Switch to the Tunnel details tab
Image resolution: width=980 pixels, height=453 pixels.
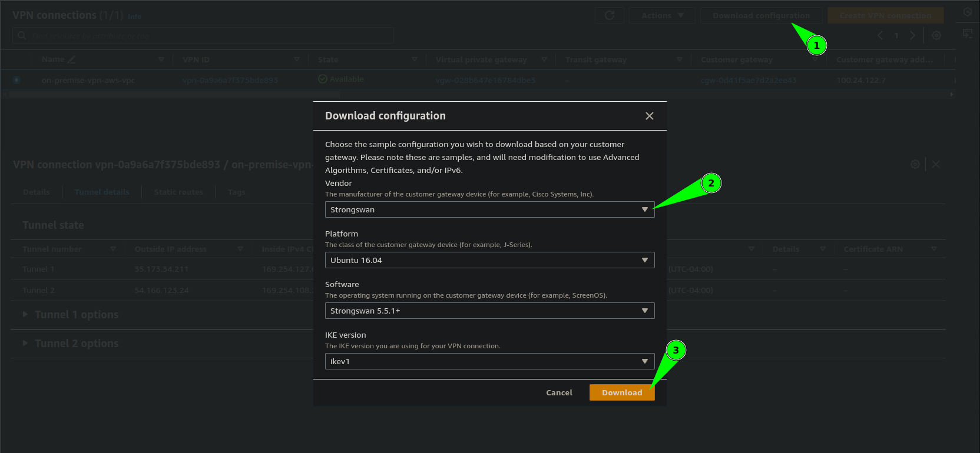coord(102,192)
